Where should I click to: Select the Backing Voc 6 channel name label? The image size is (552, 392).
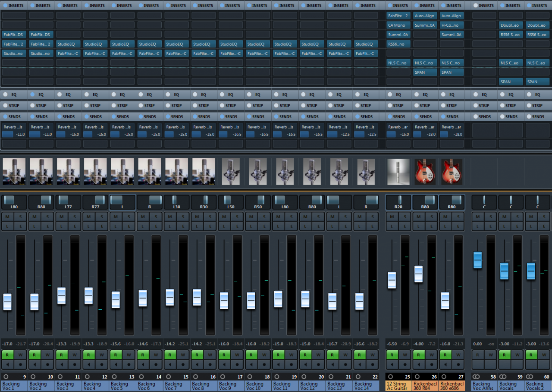point(150,386)
